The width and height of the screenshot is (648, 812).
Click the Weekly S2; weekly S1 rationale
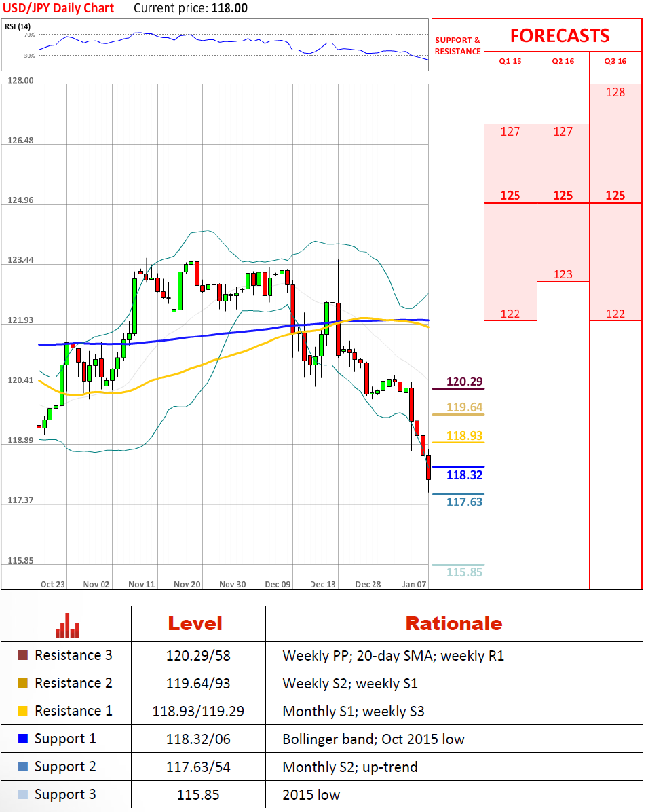(350, 684)
